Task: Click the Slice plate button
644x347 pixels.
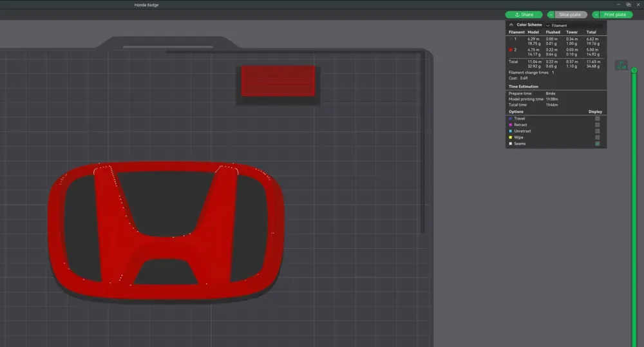Action: coord(571,15)
